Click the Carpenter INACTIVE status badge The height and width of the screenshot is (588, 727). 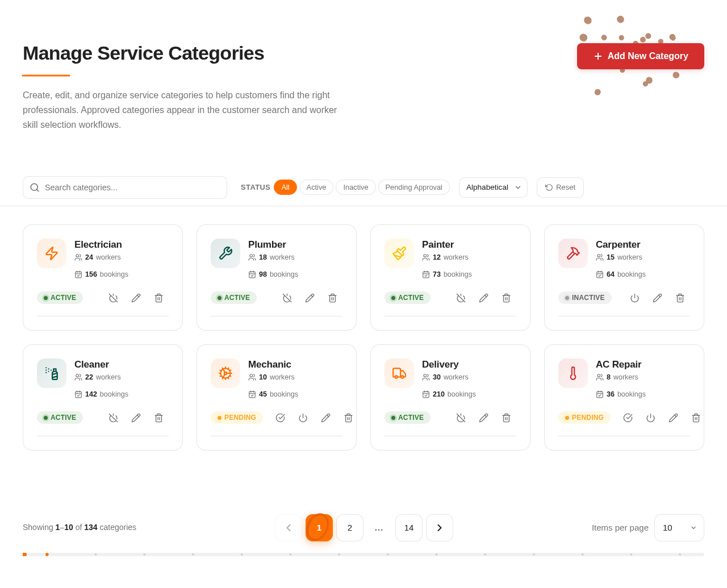tap(585, 298)
